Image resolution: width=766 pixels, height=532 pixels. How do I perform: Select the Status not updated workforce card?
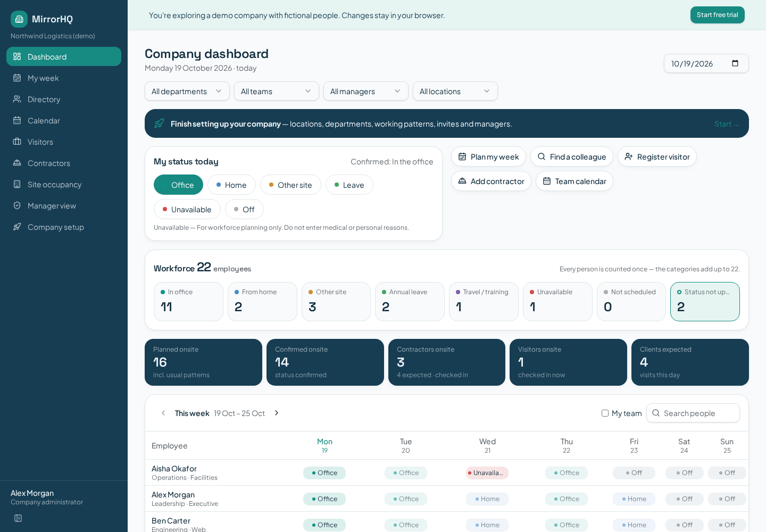pyautogui.click(x=705, y=302)
